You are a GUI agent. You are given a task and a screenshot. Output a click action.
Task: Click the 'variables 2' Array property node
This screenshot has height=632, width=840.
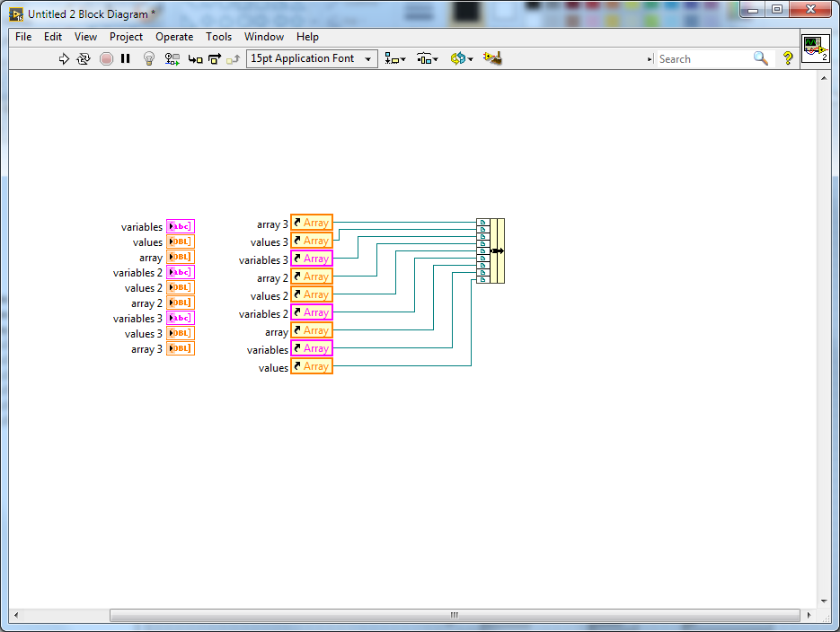coord(312,312)
